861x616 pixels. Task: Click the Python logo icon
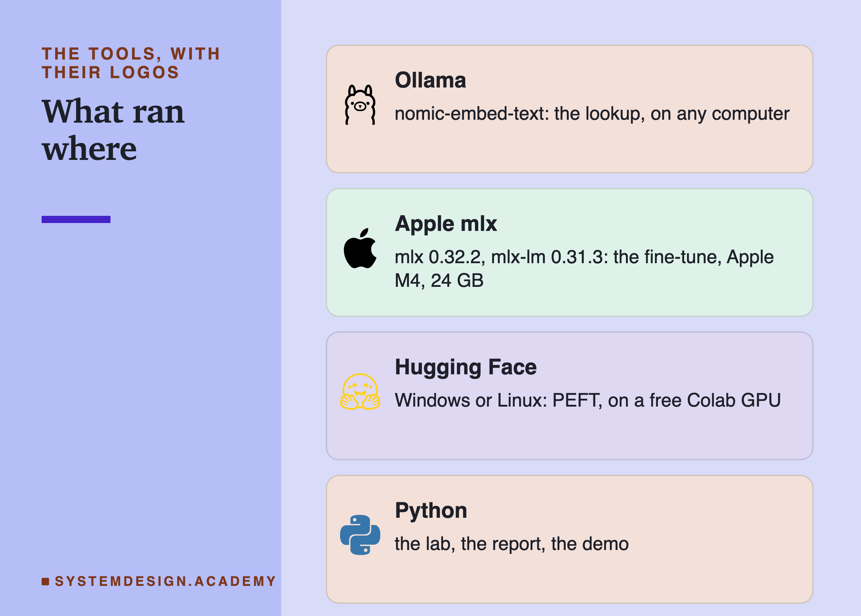[x=360, y=535]
